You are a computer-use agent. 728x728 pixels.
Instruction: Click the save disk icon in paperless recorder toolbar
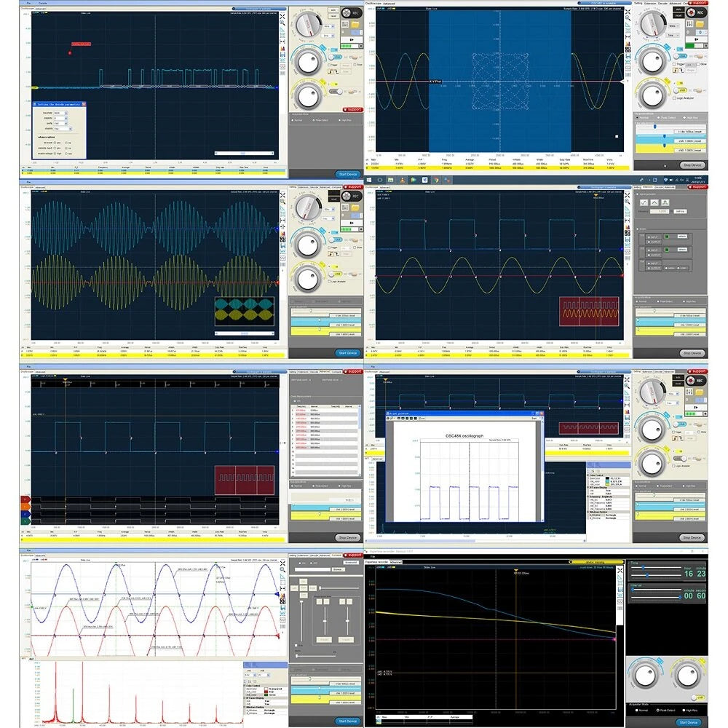pyautogui.click(x=620, y=590)
